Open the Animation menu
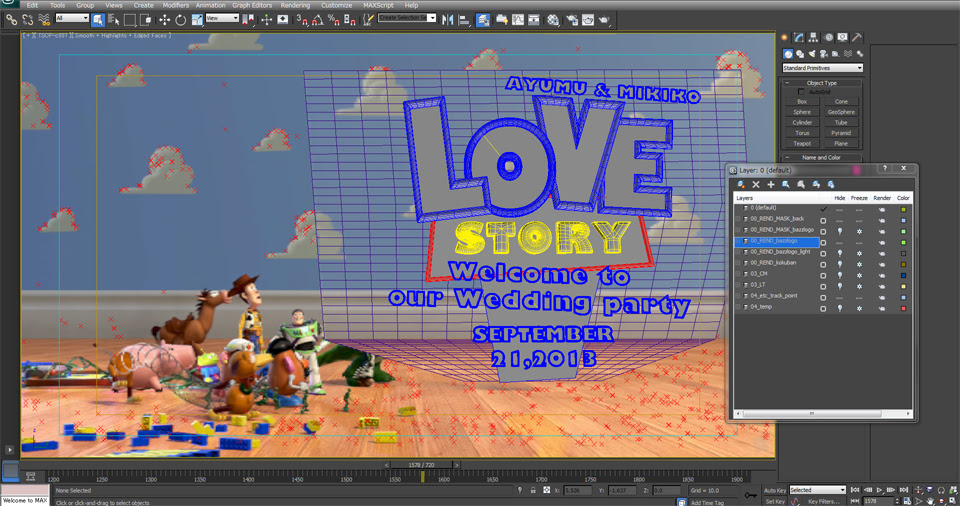Viewport: 960px width, 506px height. point(211,5)
